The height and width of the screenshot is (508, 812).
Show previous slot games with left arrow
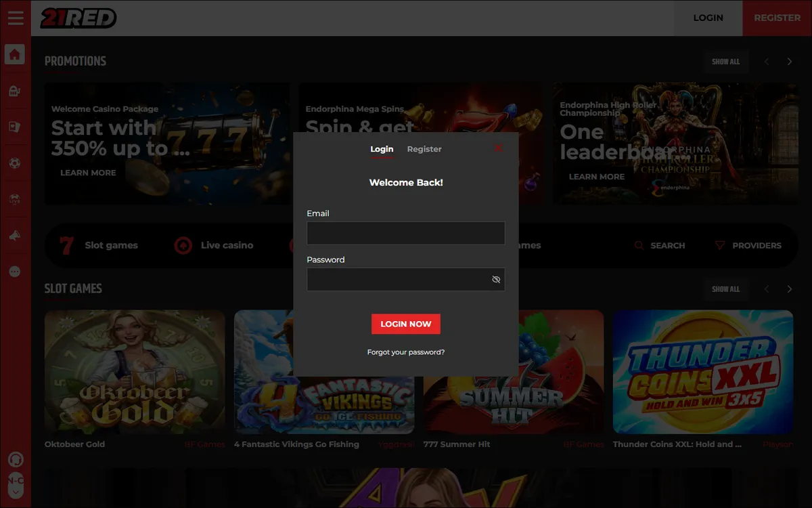pos(767,289)
